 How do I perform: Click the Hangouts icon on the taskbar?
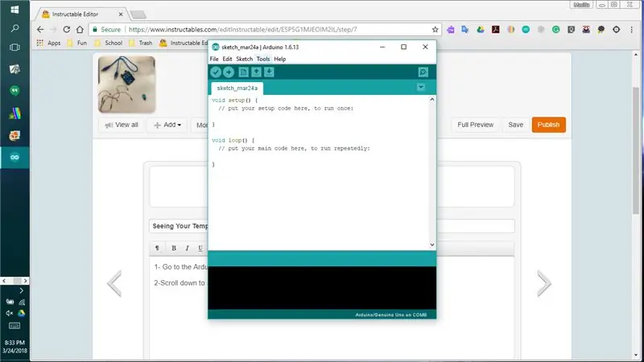14,91
